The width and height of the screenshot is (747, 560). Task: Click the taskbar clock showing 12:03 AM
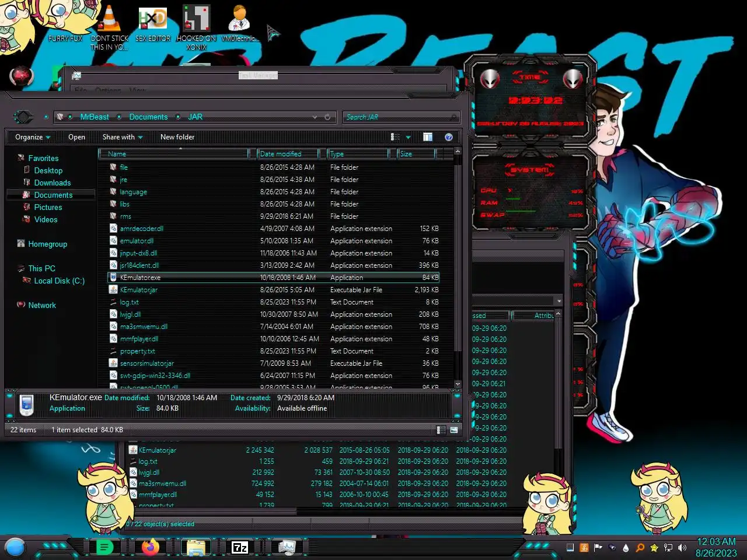pyautogui.click(x=716, y=541)
